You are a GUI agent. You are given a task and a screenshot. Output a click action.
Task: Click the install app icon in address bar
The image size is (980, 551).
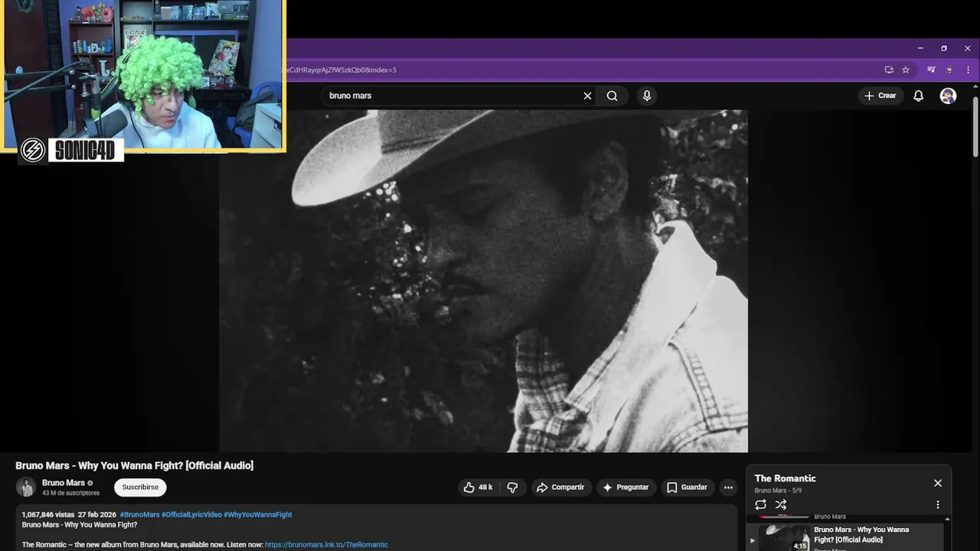coord(889,70)
